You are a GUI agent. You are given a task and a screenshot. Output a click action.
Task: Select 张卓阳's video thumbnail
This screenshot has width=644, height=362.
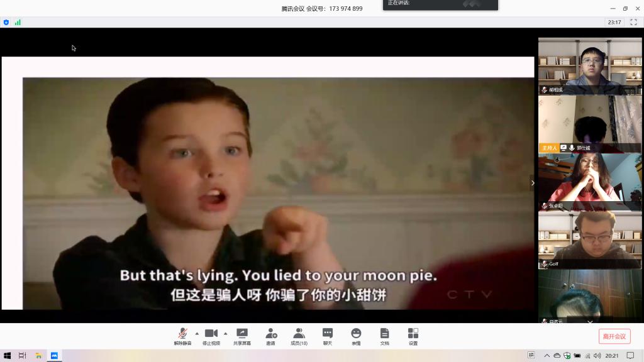tap(590, 182)
